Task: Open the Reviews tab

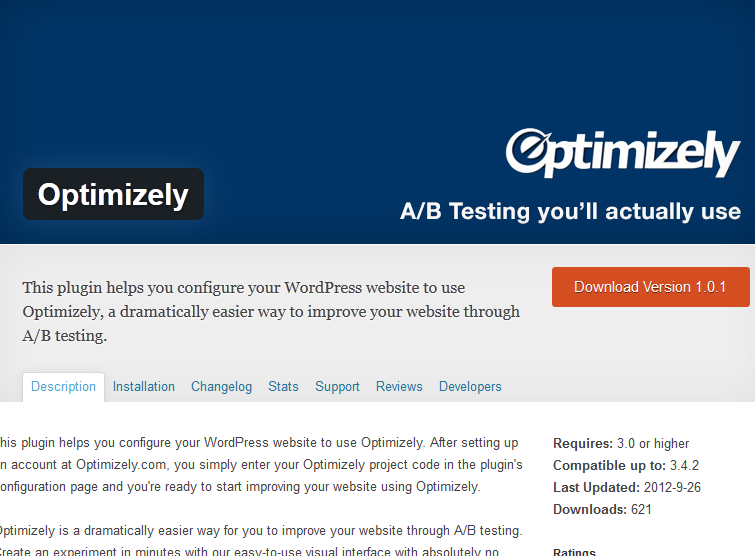Action: 399,387
